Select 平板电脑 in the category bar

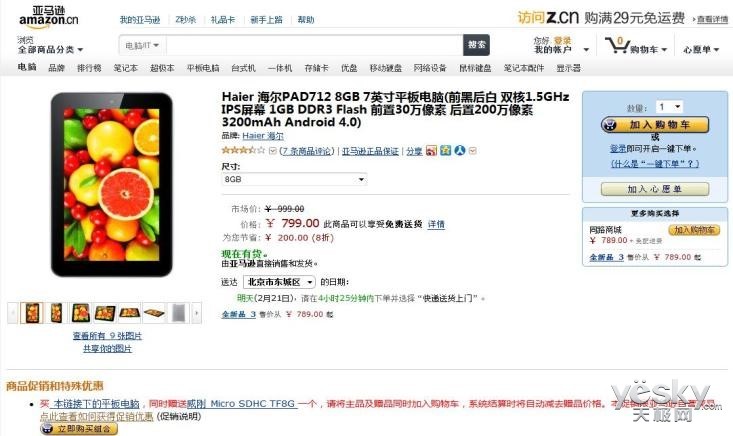[203, 68]
